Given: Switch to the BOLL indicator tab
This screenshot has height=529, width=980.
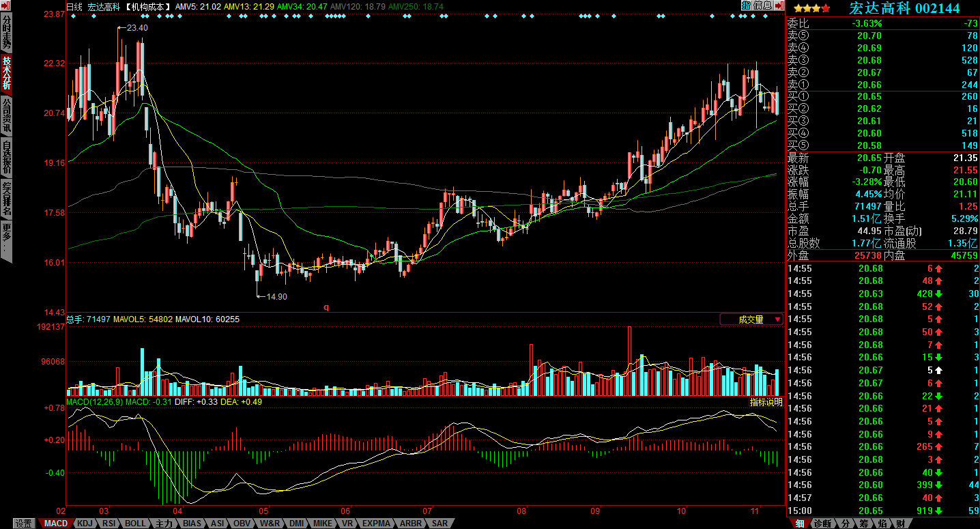Looking at the screenshot, I should 136,524.
